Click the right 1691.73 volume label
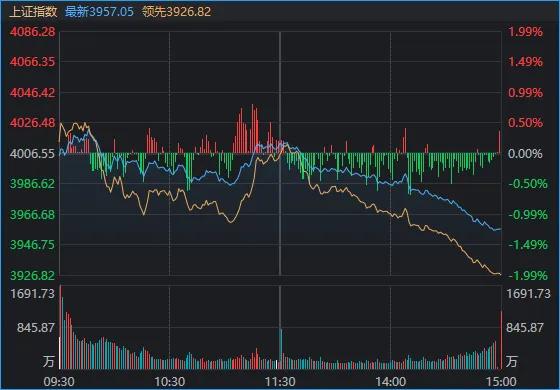The width and height of the screenshot is (560, 390). point(529,294)
